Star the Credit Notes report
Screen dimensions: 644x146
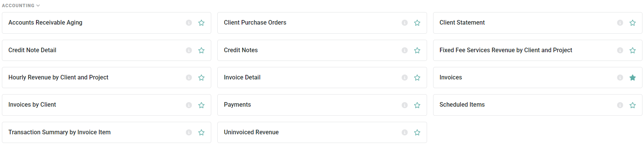click(417, 50)
